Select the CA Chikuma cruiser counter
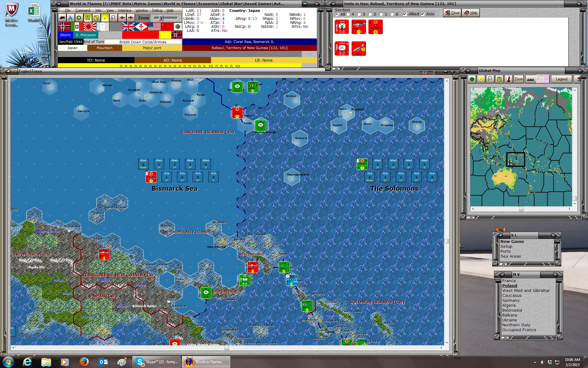Viewport: 588px width, 368px height. pyautogui.click(x=375, y=27)
